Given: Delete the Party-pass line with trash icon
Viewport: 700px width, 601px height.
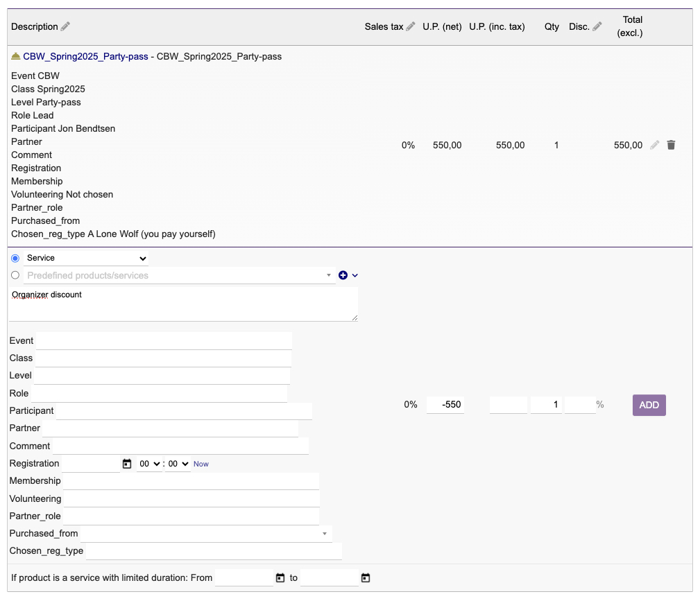Looking at the screenshot, I should pos(671,145).
